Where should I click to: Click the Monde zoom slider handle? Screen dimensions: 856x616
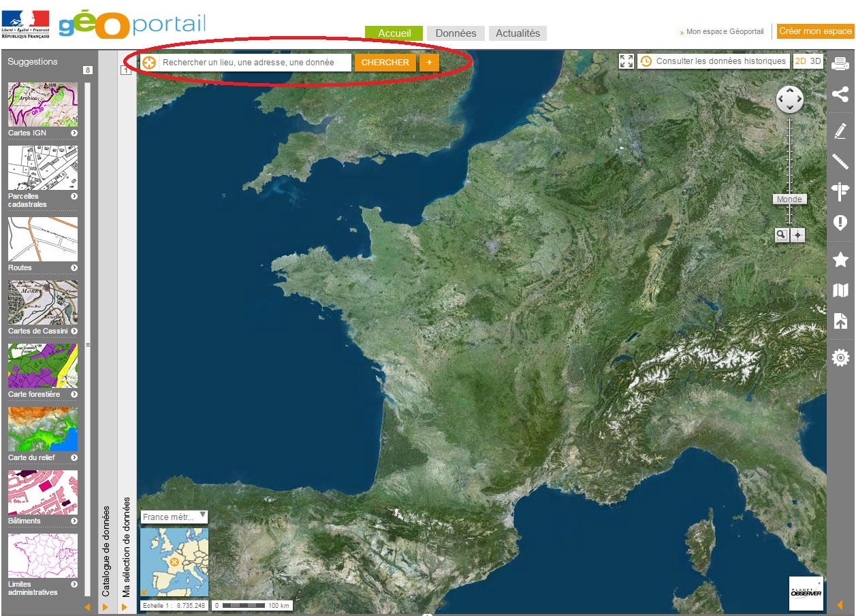coord(789,199)
